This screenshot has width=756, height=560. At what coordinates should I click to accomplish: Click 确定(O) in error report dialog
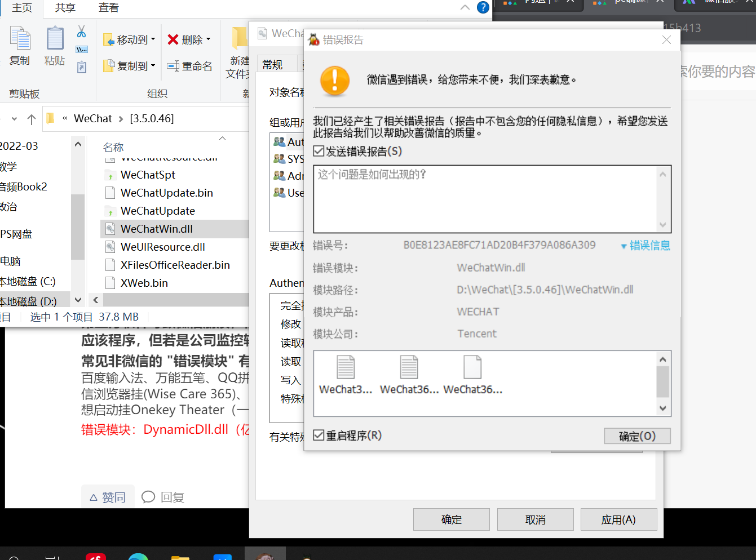pyautogui.click(x=637, y=436)
